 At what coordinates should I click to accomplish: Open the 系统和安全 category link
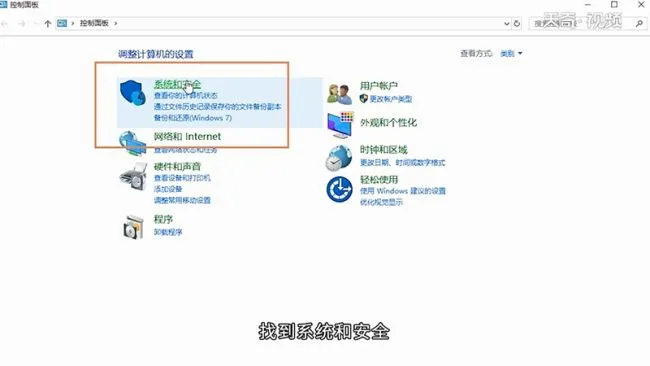(177, 84)
